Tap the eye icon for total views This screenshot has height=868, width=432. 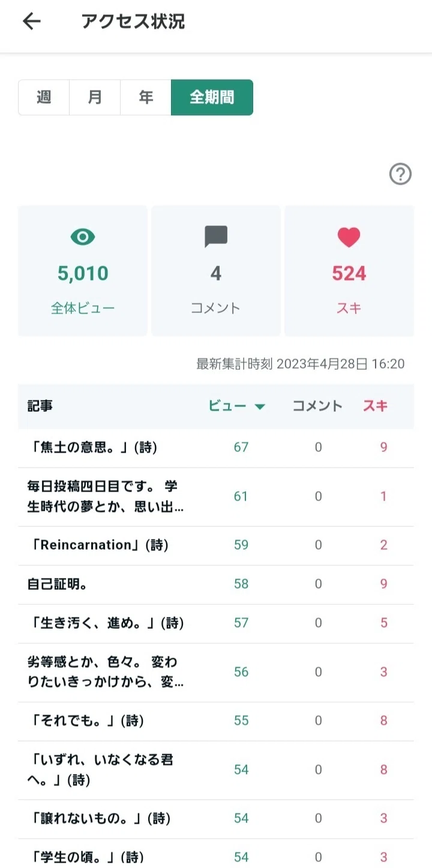coord(83,237)
